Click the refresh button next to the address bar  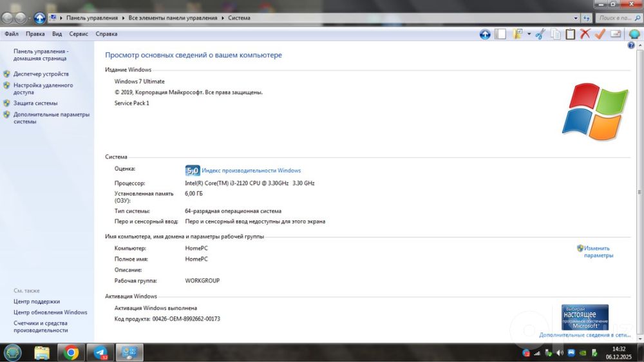[586, 18]
